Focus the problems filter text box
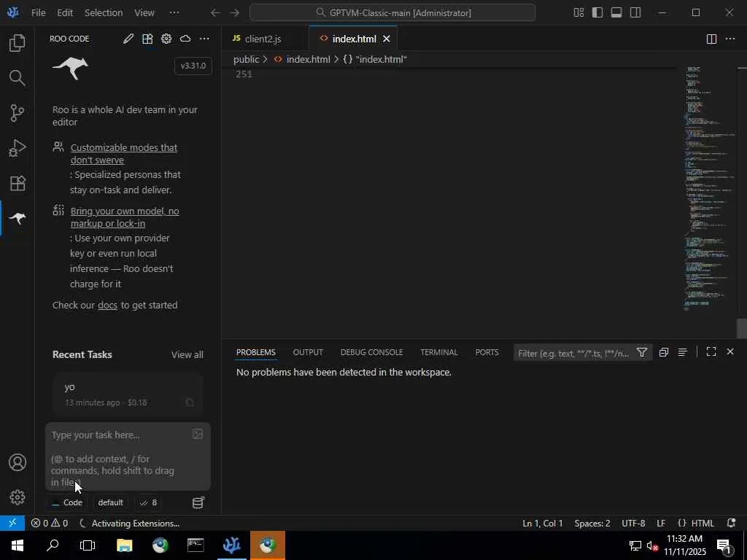The image size is (747, 560). pos(574,353)
